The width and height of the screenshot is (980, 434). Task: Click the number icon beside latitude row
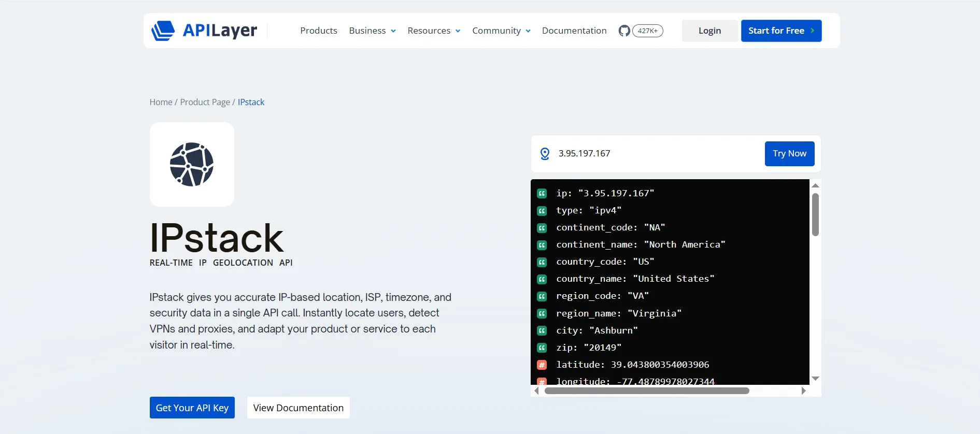coord(542,365)
